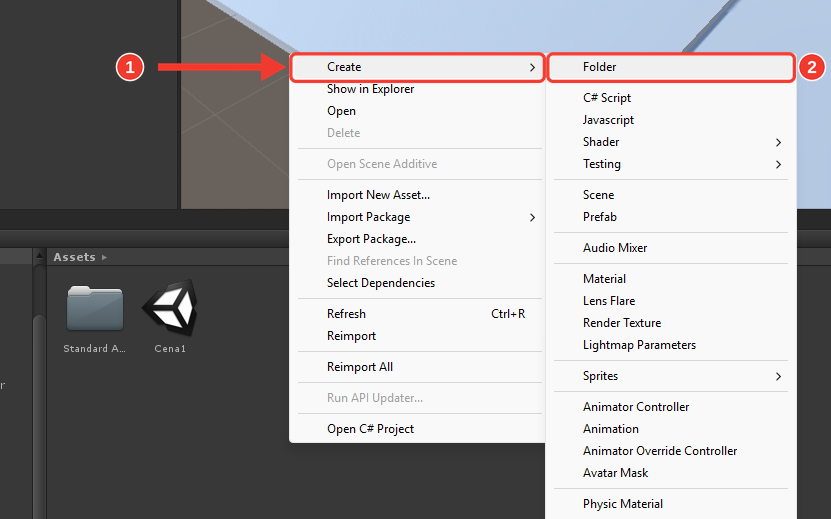Create a new Scene asset
Screen dimensions: 831x519
click(x=671, y=195)
